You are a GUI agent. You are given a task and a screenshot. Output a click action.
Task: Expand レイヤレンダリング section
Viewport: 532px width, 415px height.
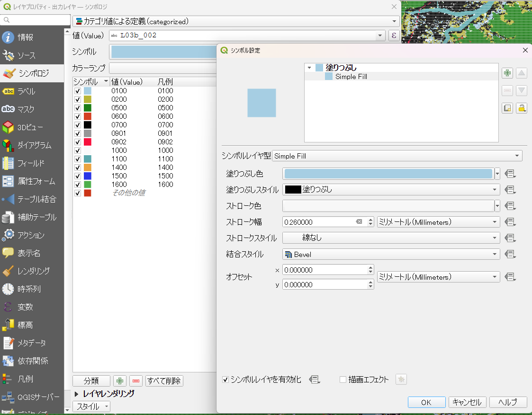tap(76, 394)
